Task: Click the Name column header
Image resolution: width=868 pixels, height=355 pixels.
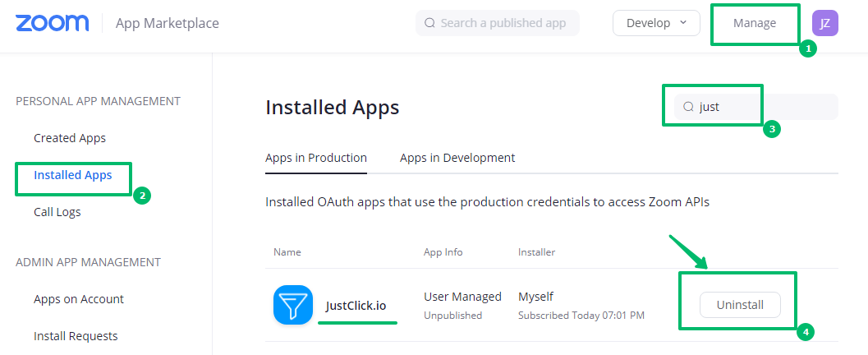Action: [x=287, y=252]
